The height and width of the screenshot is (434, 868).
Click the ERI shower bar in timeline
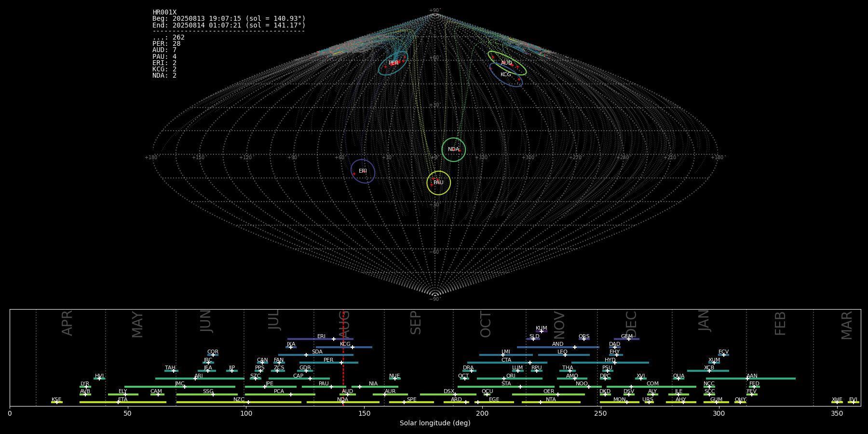[x=320, y=339]
